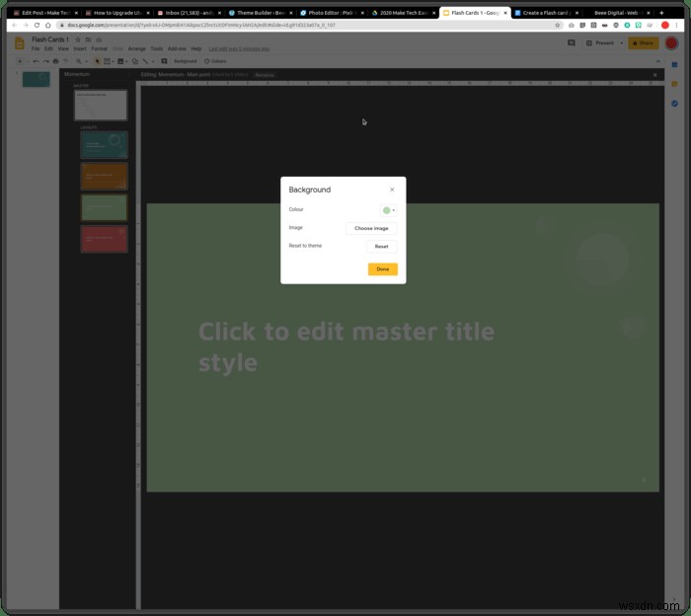This screenshot has width=691, height=616.
Task: Select the red layout thumbnail
Action: (x=104, y=239)
